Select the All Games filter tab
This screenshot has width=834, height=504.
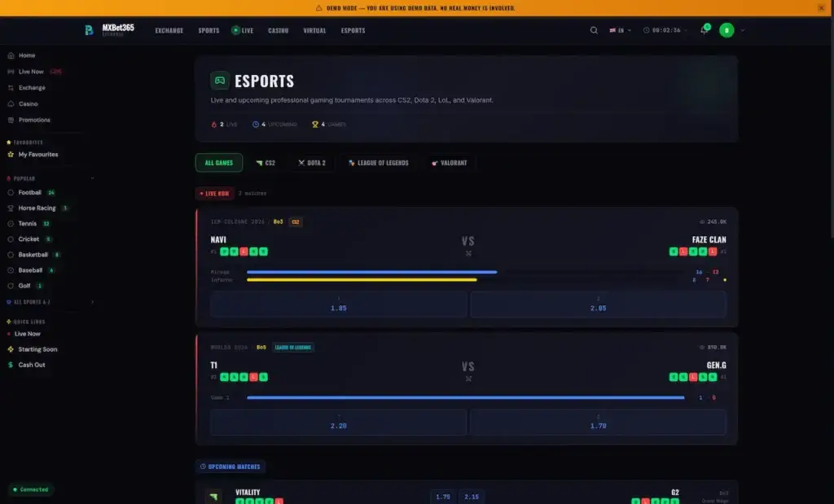tap(219, 163)
